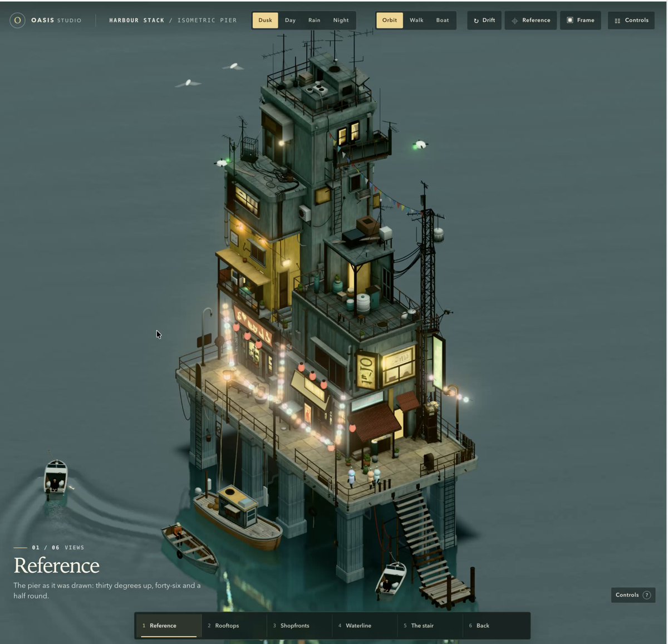The height and width of the screenshot is (644, 668).
Task: Toggle the Drift auto-rotate button
Action: coord(484,20)
